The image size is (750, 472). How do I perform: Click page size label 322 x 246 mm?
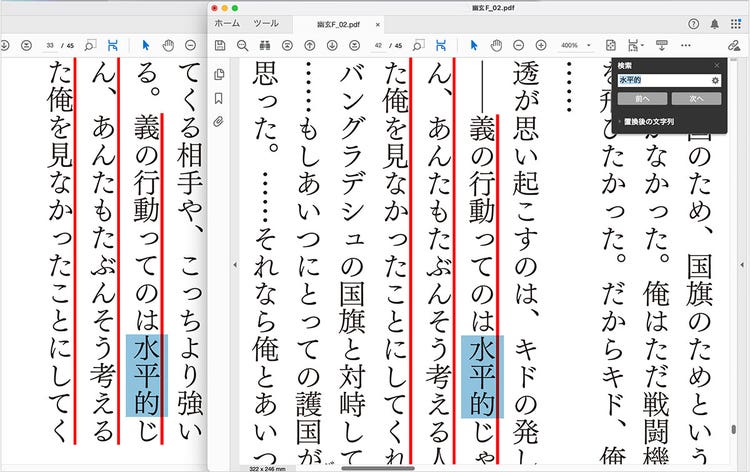coord(267,469)
